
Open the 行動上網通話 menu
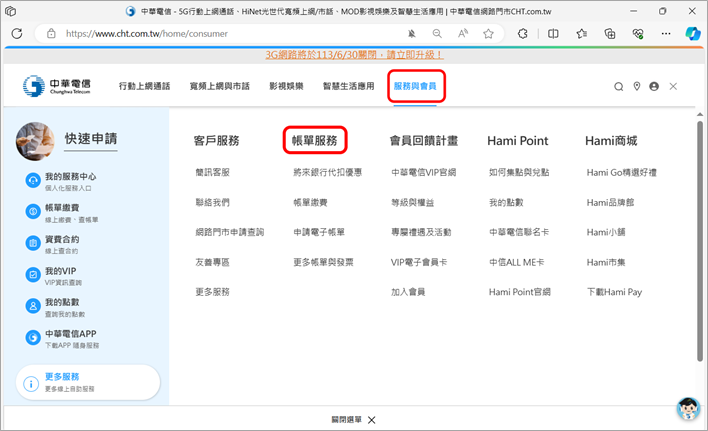146,87
